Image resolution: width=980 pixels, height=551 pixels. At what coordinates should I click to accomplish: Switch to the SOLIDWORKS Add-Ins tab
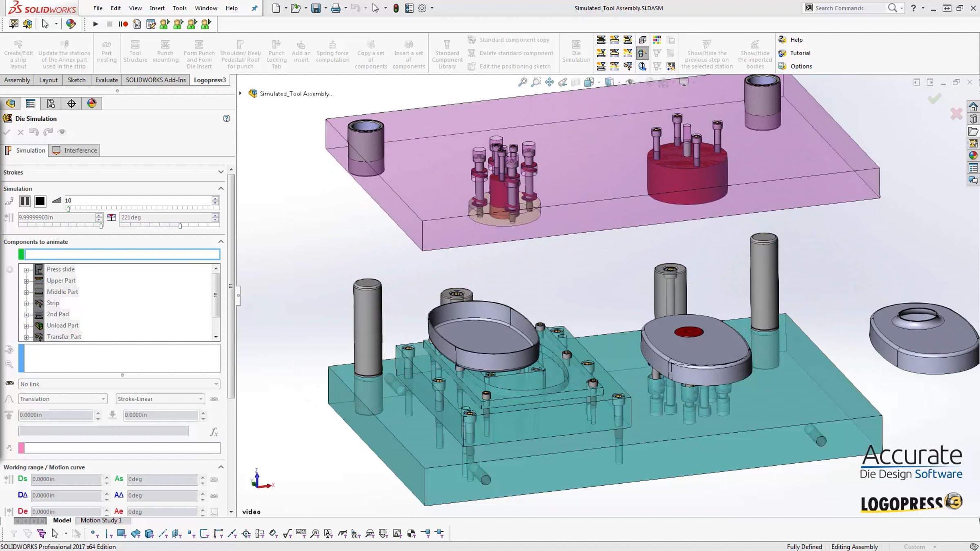click(156, 80)
